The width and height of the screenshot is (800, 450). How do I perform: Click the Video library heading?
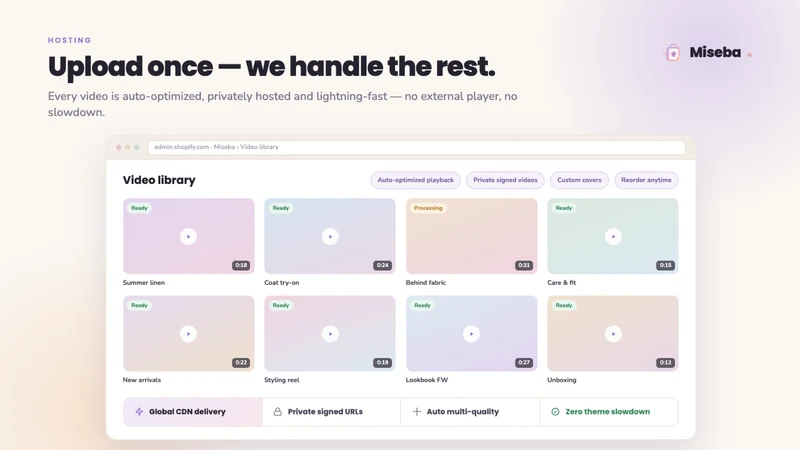click(159, 180)
